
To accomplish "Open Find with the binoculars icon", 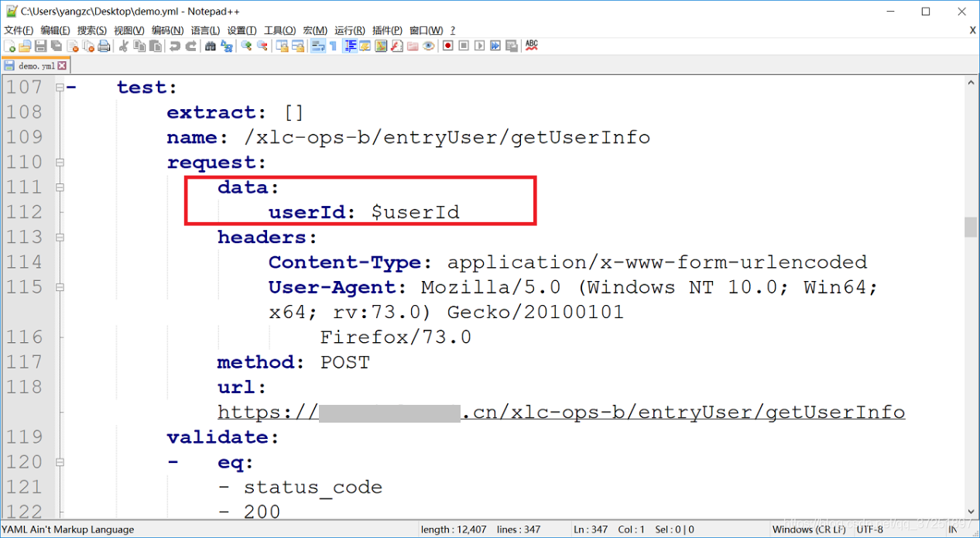I will coord(210,46).
